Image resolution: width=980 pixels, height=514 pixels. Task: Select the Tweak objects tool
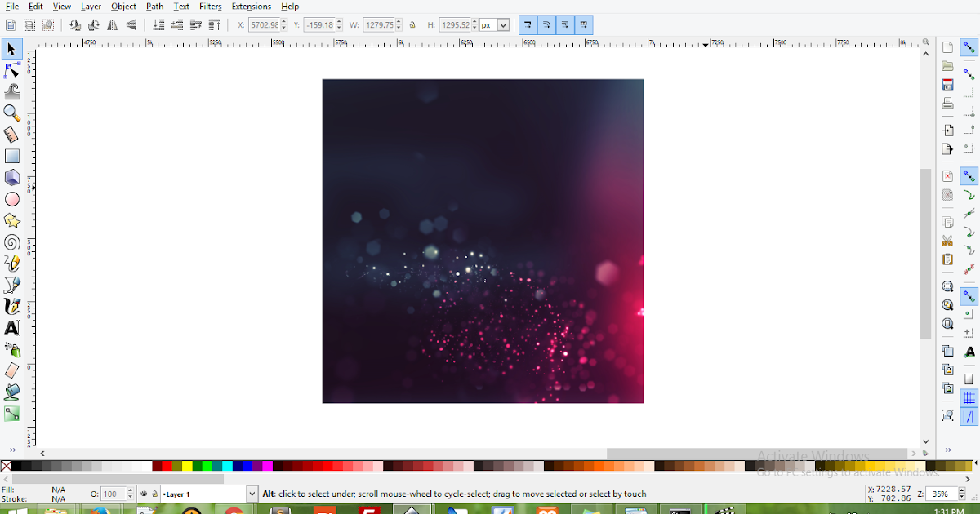pyautogui.click(x=12, y=91)
